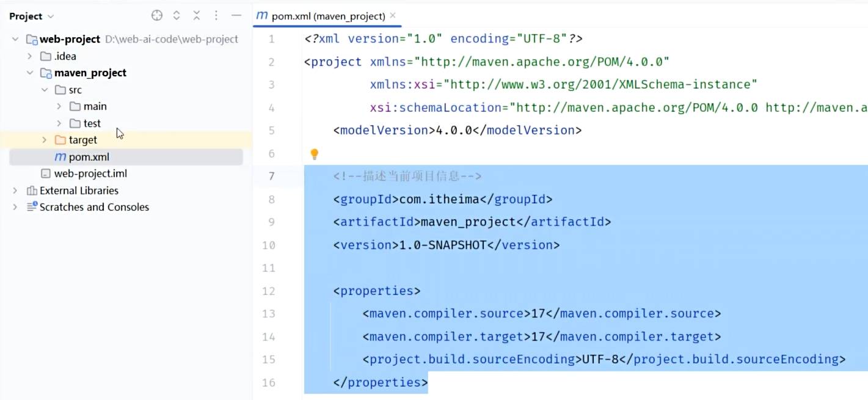Click the xml declaration on line 1

(443, 38)
